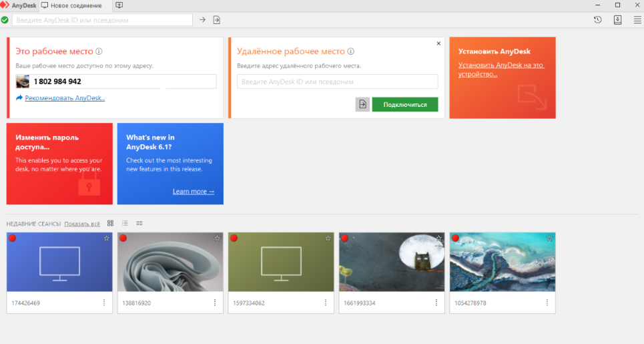Click red status dot on session 1054278978
Viewport: 644px width, 344px height.
[455, 238]
